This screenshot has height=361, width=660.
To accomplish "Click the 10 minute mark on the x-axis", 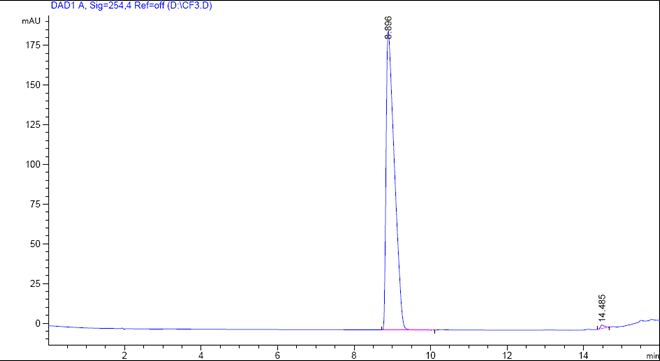I will [x=431, y=356].
